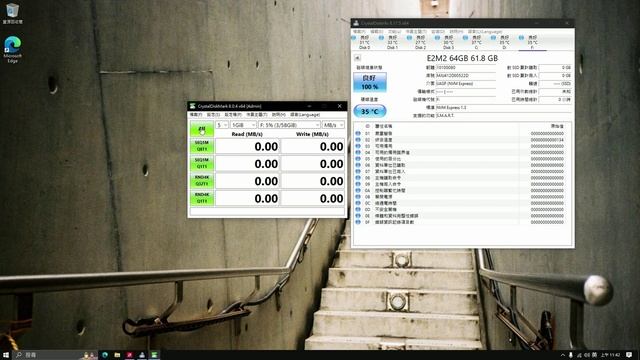The height and width of the screenshot is (360, 640).
Task: Click the status circle for SMART ID 03
Action: [x=358, y=146]
